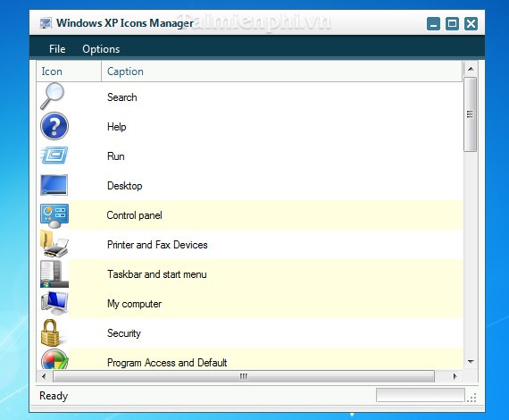Select the Desktop monitor icon
This screenshot has height=420, width=509.
(x=54, y=185)
